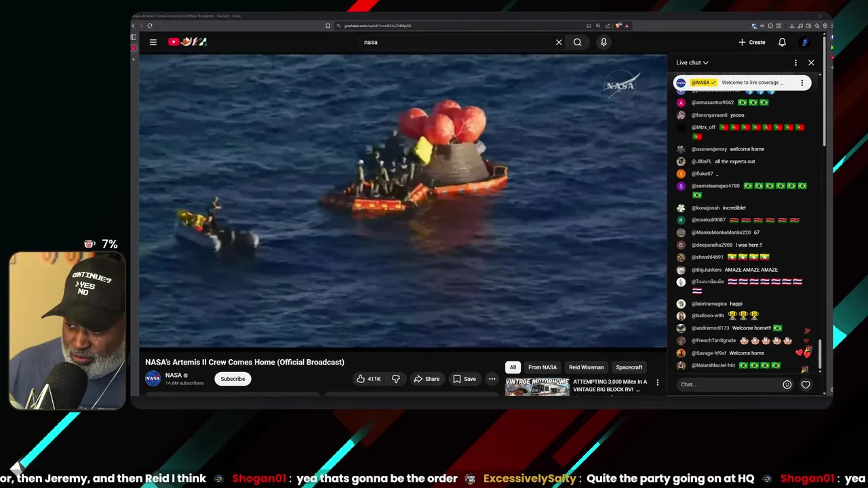Start voice search with the microphone
This screenshot has width=868, height=488.
point(604,42)
